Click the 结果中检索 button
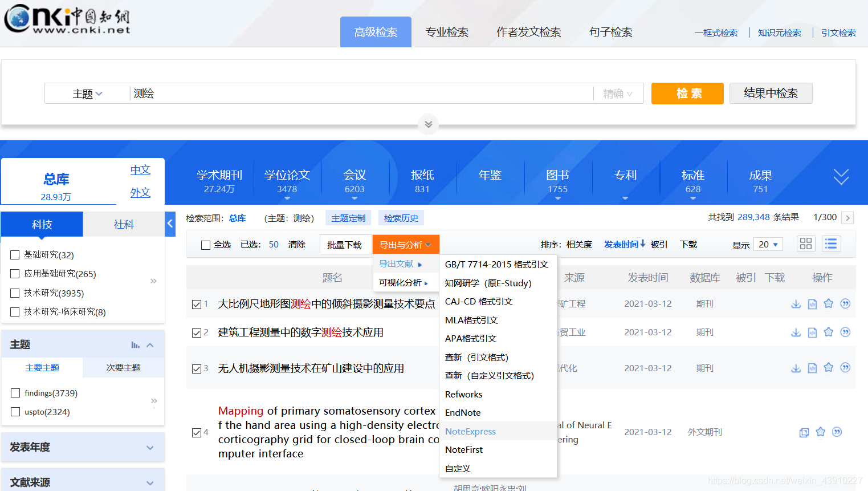The height and width of the screenshot is (491, 868). point(771,94)
